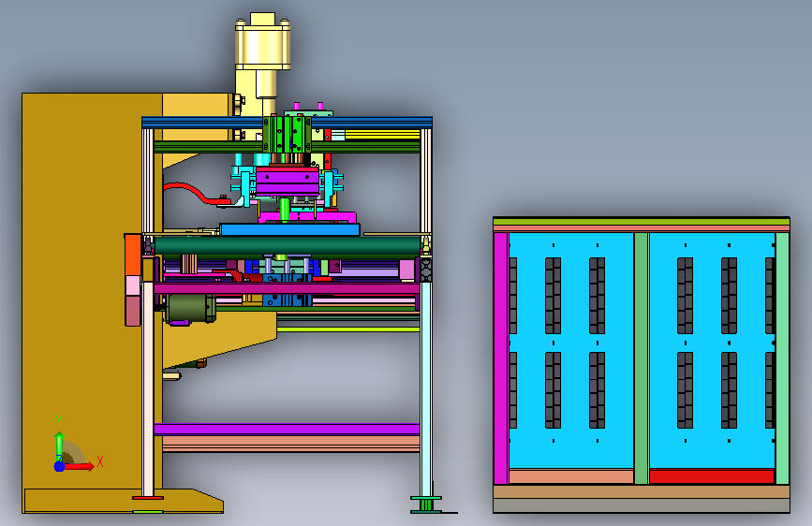The width and height of the screenshot is (812, 526).
Task: Click the red X axis arrow of the triad
Action: coord(79,466)
